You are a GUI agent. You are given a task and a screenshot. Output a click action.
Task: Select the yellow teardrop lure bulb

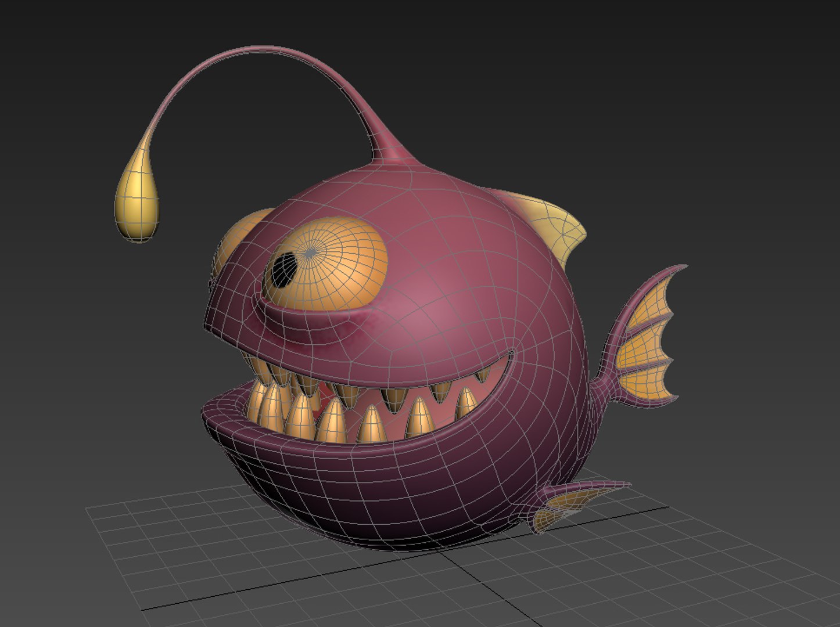click(137, 196)
